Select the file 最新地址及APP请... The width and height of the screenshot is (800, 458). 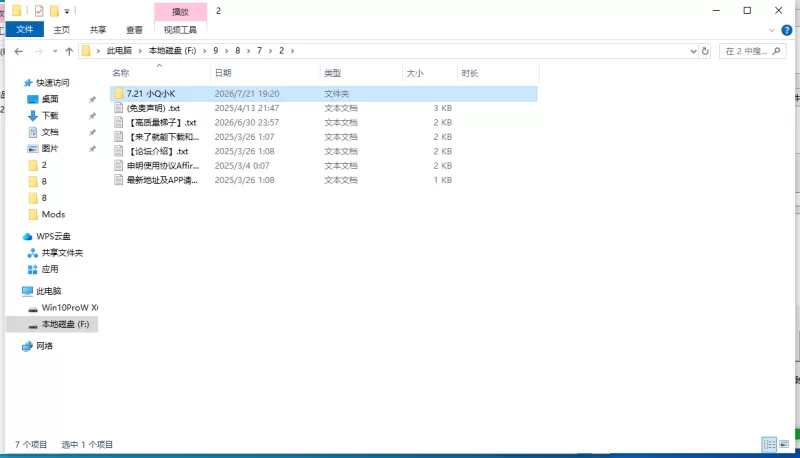tap(323, 180)
